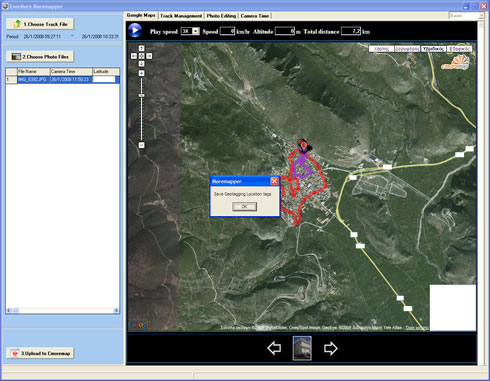Show the previous photo with the left arrow
The image size is (490, 381).
274,348
